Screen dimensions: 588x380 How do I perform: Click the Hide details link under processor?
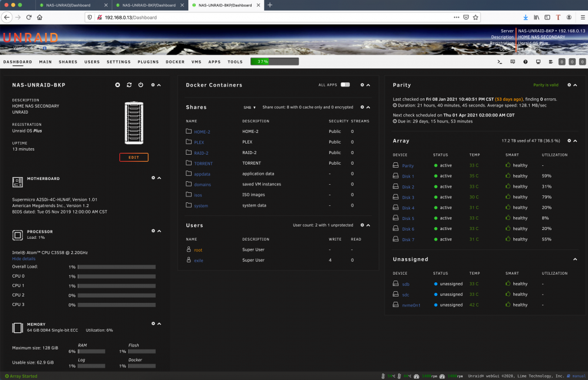[x=24, y=259]
